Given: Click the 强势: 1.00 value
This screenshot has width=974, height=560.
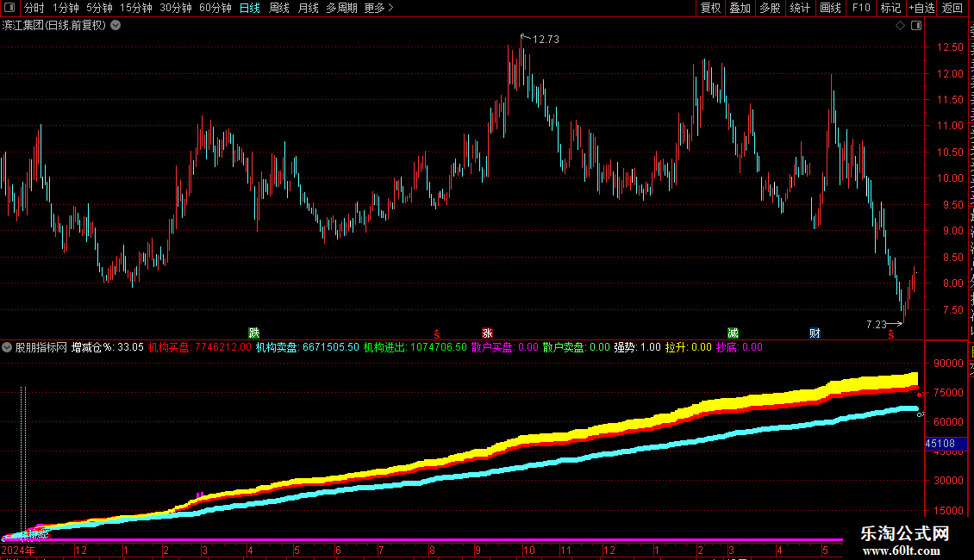Looking at the screenshot, I should [637, 348].
